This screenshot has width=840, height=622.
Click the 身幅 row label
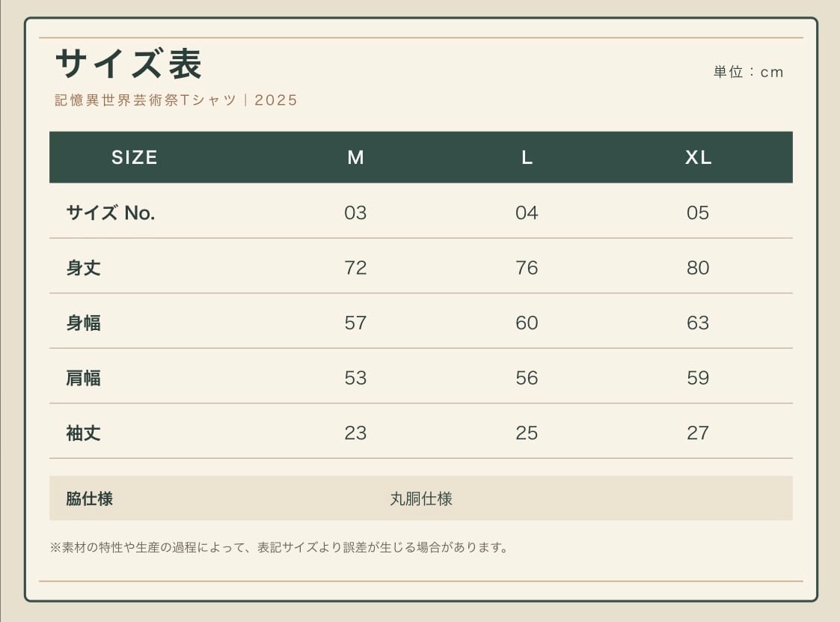click(x=84, y=323)
